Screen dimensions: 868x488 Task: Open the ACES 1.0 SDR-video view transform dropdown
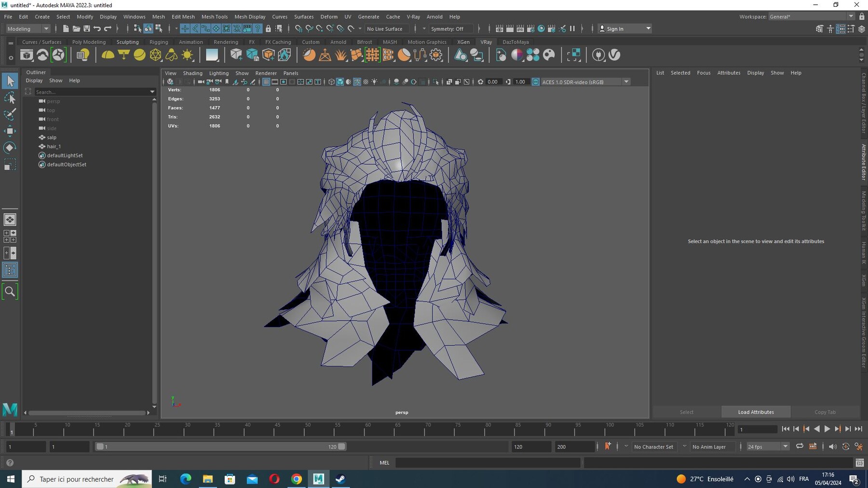tap(585, 82)
